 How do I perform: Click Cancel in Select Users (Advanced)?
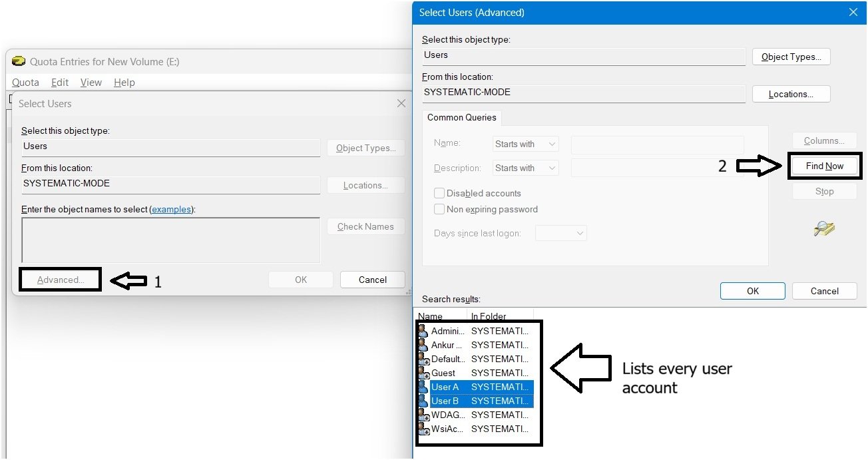point(825,291)
